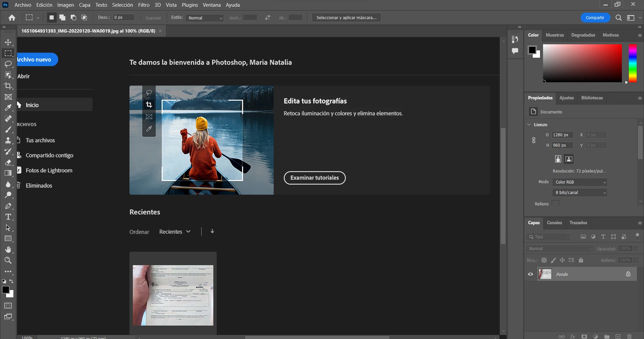The image size is (644, 339).
Task: Open the Comments panel icon
Action: [x=515, y=51]
